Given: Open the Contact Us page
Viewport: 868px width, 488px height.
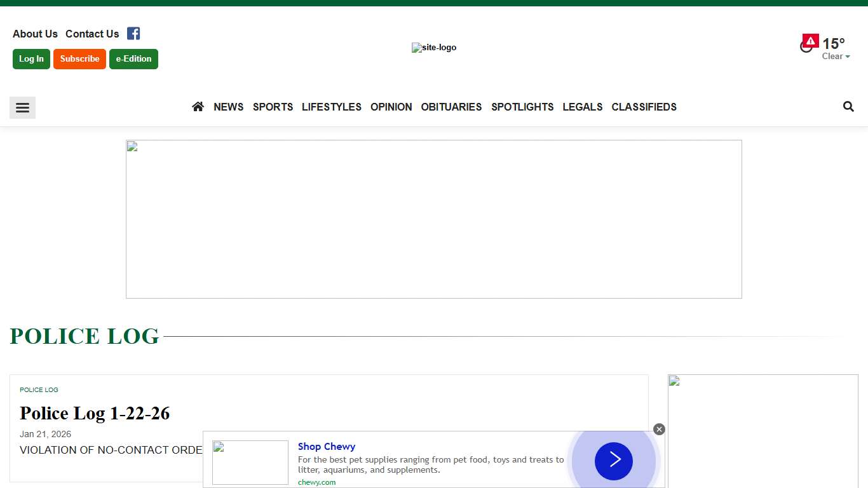Looking at the screenshot, I should (92, 34).
